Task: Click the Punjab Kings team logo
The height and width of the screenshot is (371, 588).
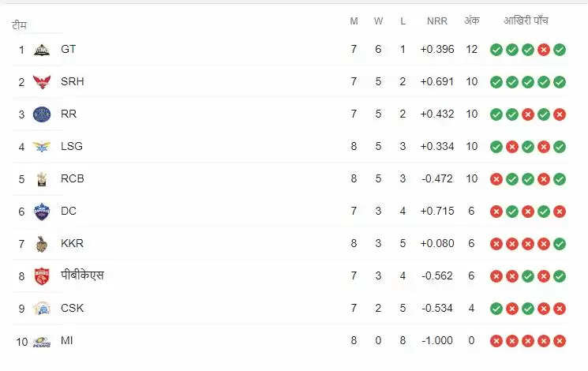Action: (x=42, y=276)
